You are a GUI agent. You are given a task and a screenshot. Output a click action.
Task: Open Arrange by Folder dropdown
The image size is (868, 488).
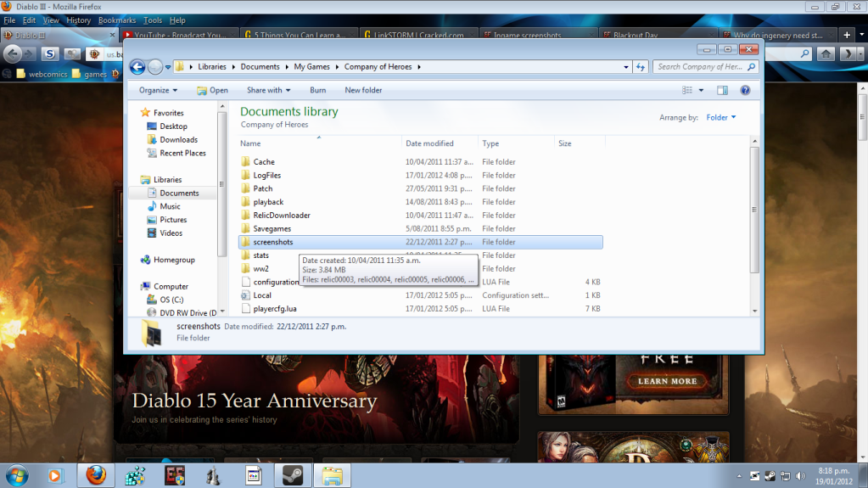click(x=720, y=117)
